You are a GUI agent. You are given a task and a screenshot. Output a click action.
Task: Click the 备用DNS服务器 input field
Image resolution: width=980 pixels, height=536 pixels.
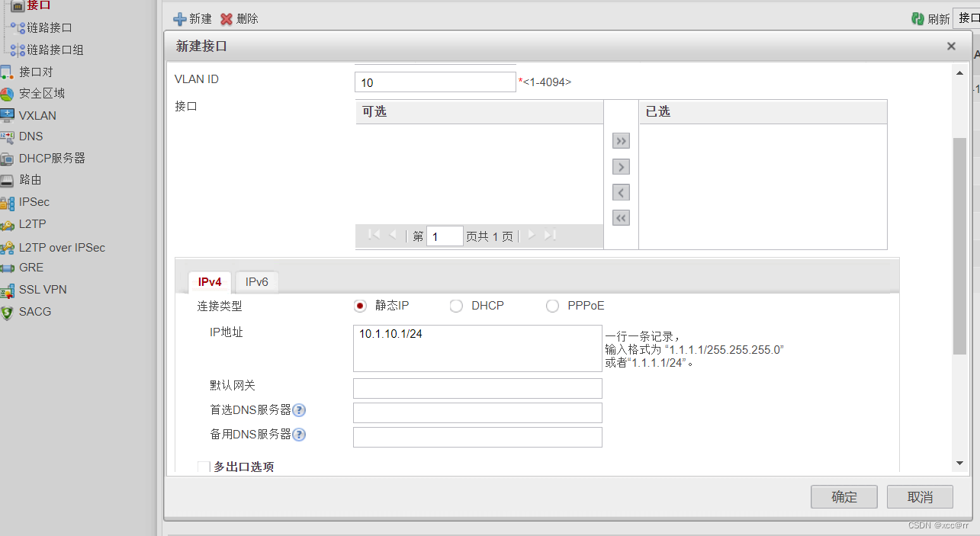477,438
